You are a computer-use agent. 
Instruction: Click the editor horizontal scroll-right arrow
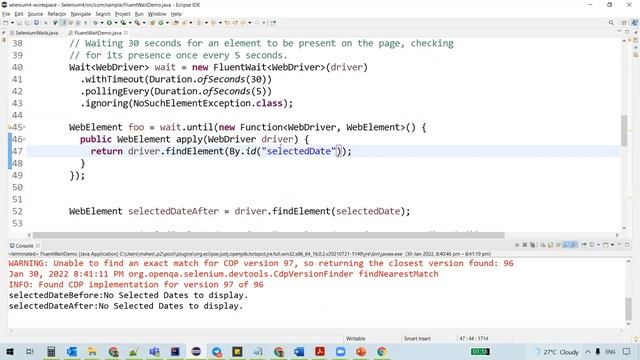pos(617,235)
